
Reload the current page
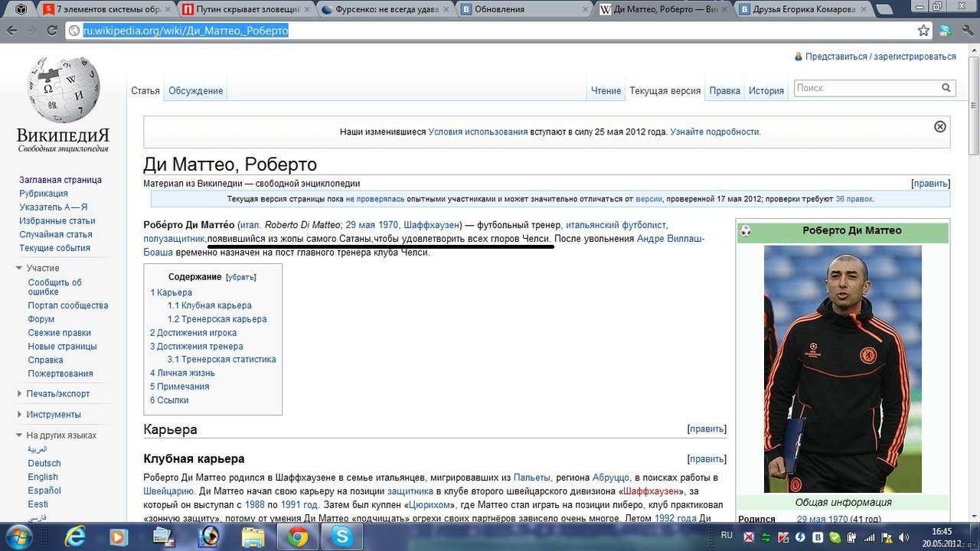pyautogui.click(x=51, y=31)
